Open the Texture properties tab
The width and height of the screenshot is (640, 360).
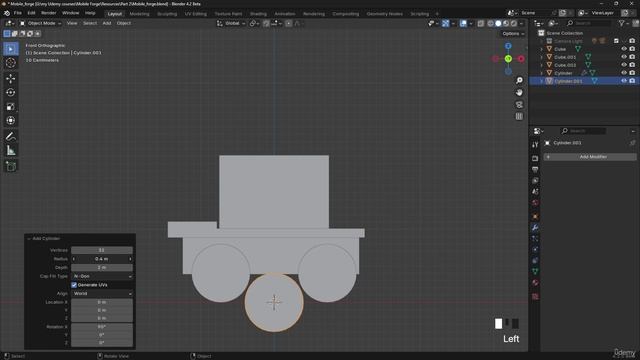535,296
